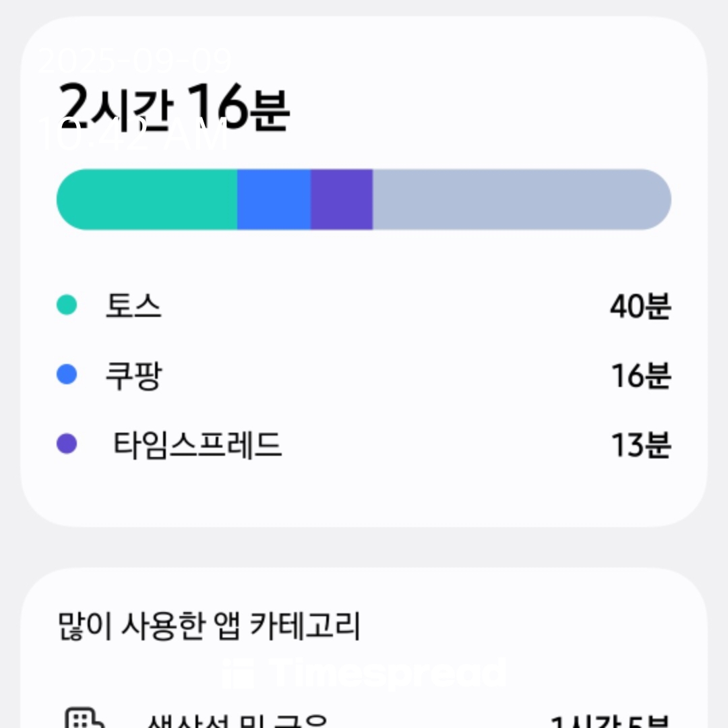Tap the 2025-09-09 date overlay
Image resolution: width=728 pixels, height=728 pixels.
tap(135, 61)
